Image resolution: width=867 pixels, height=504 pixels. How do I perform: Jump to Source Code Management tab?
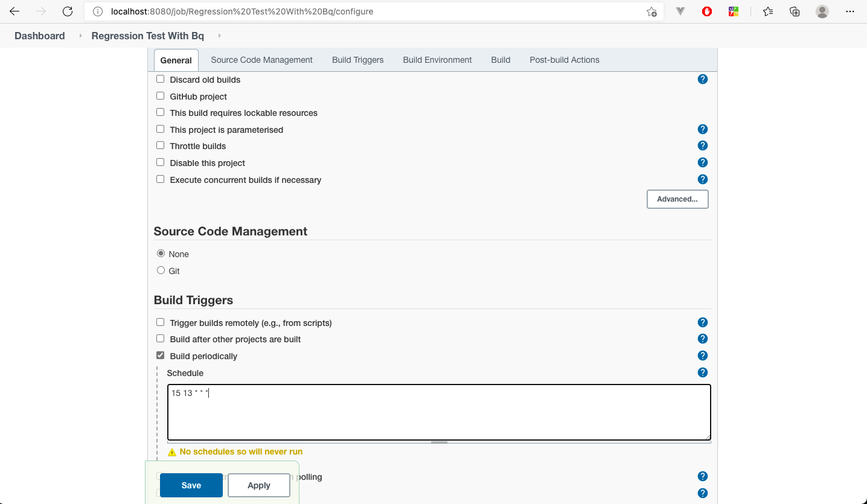click(x=262, y=60)
